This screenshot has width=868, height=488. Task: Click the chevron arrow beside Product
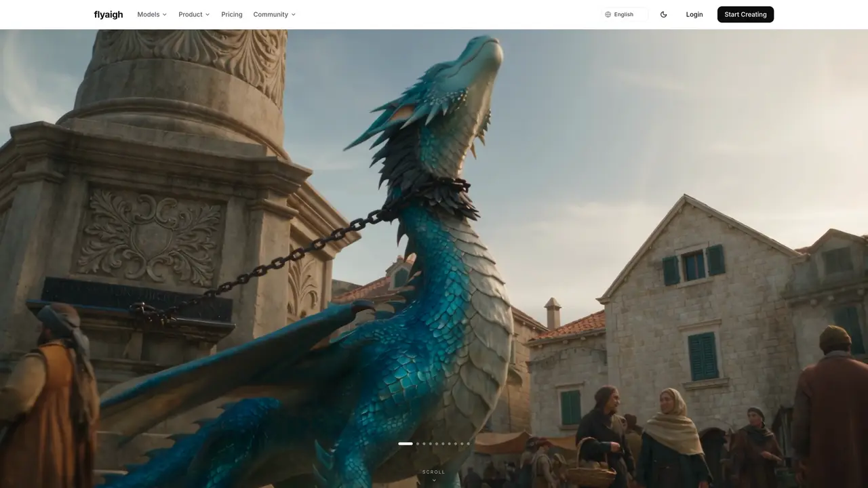click(208, 14)
